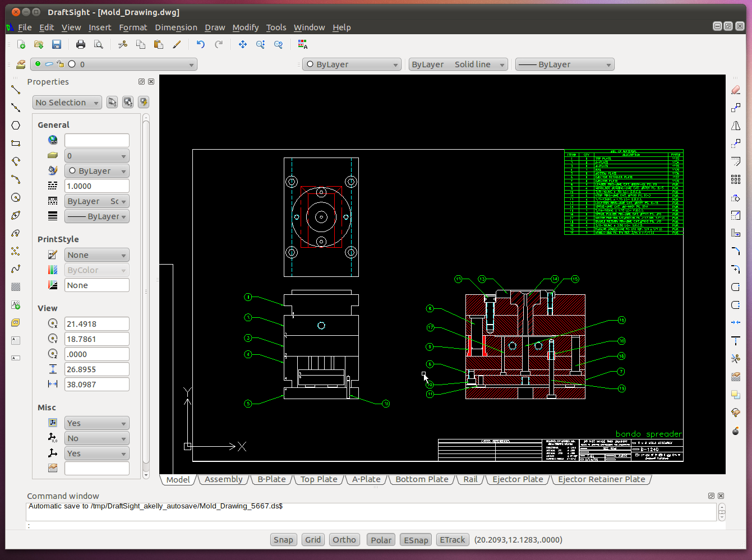
Task: Switch to the Ejector Plate sheet tab
Action: [518, 479]
